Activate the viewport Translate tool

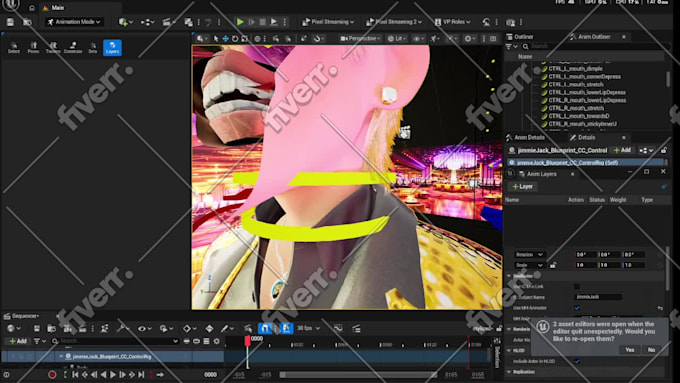pos(226,39)
